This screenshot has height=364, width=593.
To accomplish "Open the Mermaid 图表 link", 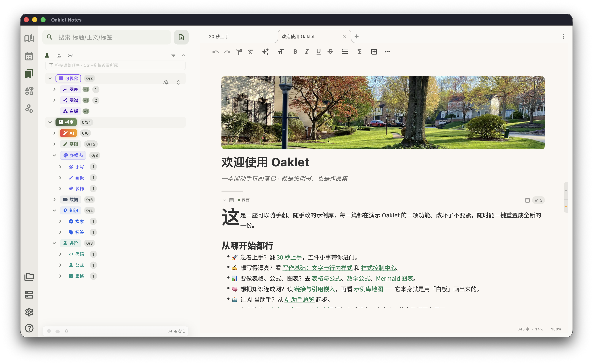I will tap(394, 278).
